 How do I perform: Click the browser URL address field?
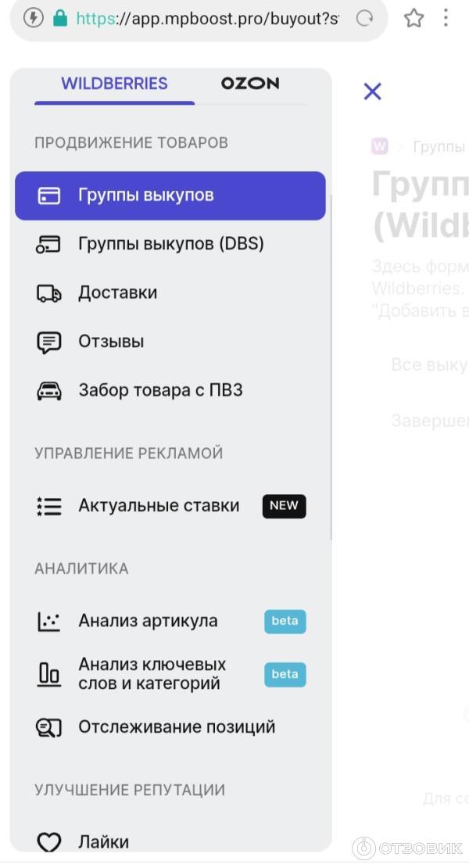coord(207,19)
